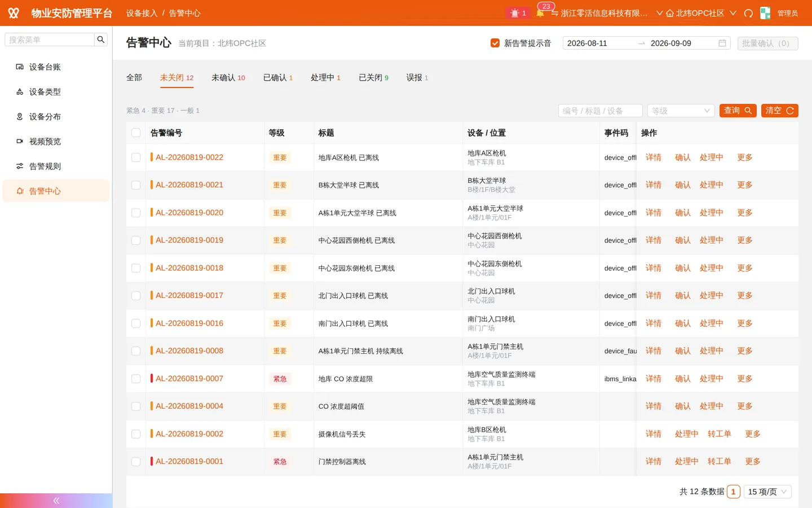
Task: Select the checkbox for AL-20260819-0007
Action: click(136, 379)
